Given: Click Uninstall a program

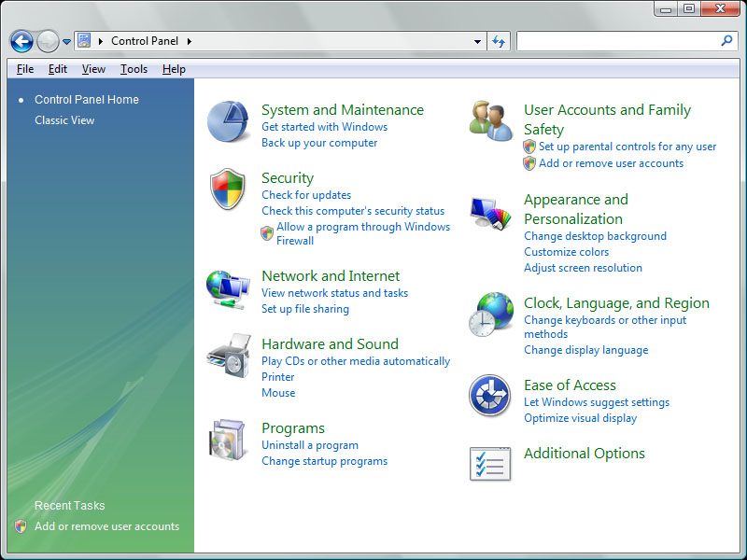Looking at the screenshot, I should pos(310,446).
